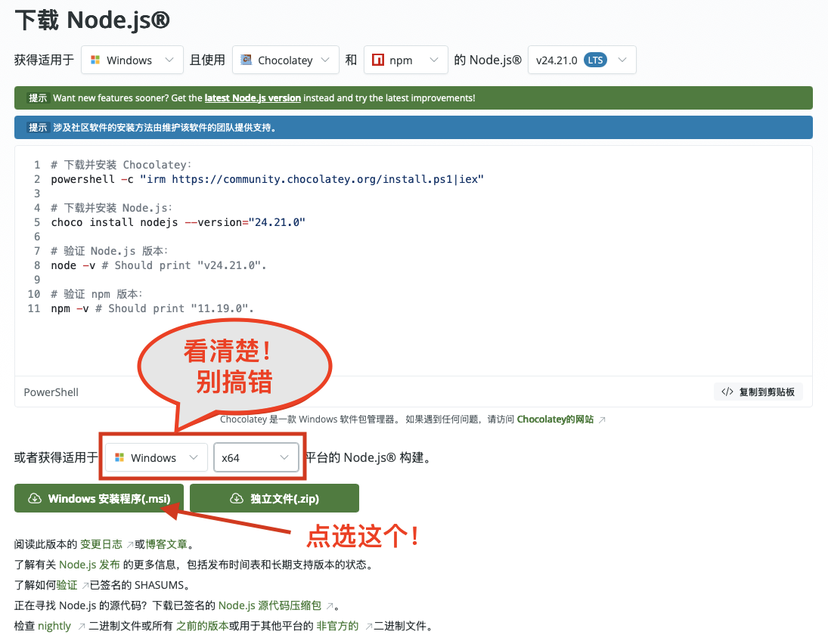
Task: Click the external arrow after Chocolatey的网站
Action: click(602, 420)
